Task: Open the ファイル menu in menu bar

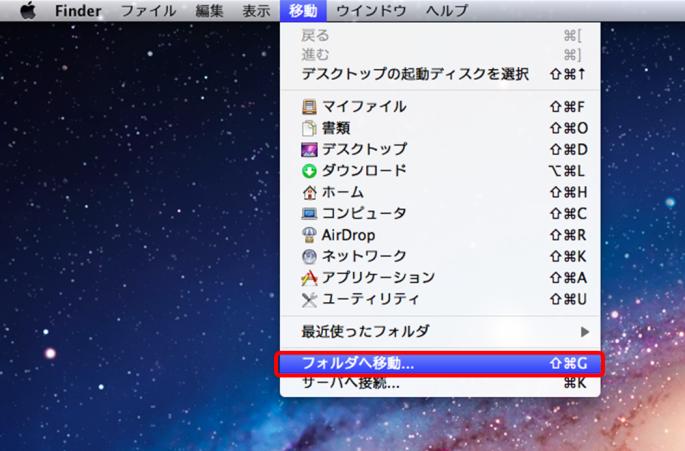Action: coord(148,11)
